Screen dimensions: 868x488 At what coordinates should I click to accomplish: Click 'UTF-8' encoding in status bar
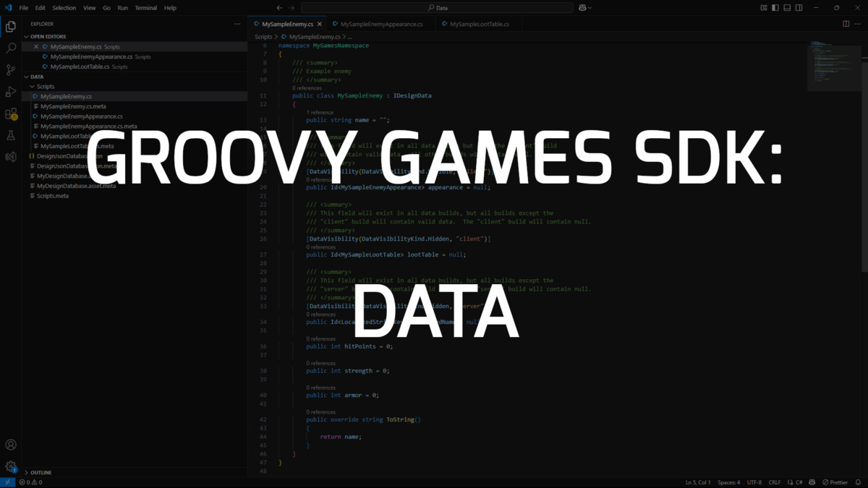[x=754, y=482]
